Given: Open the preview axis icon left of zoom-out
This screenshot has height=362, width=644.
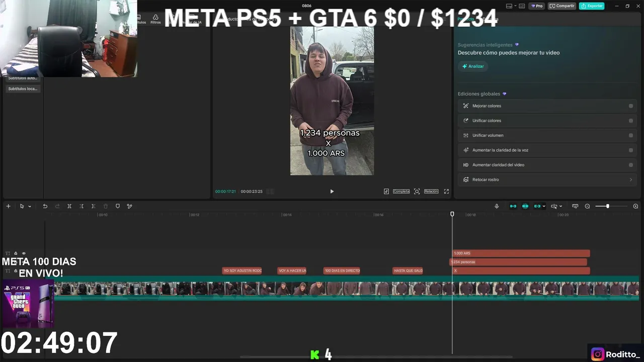Looking at the screenshot, I should click(575, 206).
